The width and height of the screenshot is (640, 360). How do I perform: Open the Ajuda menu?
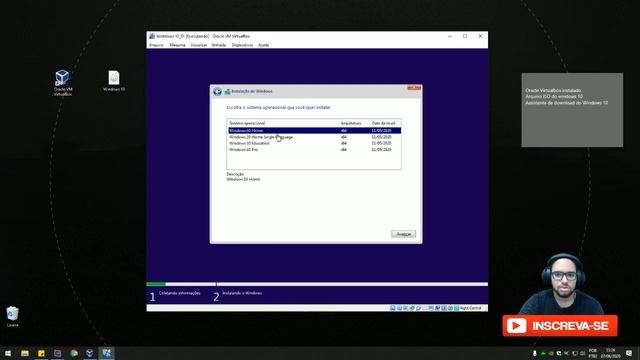pyautogui.click(x=264, y=45)
